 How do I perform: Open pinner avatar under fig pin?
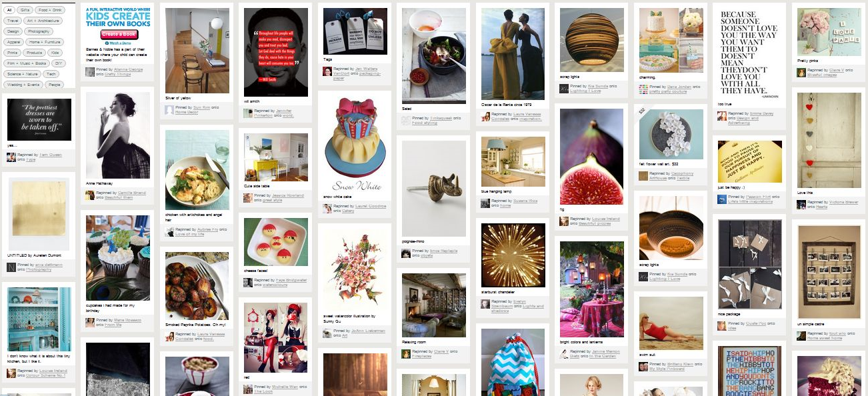(x=565, y=221)
